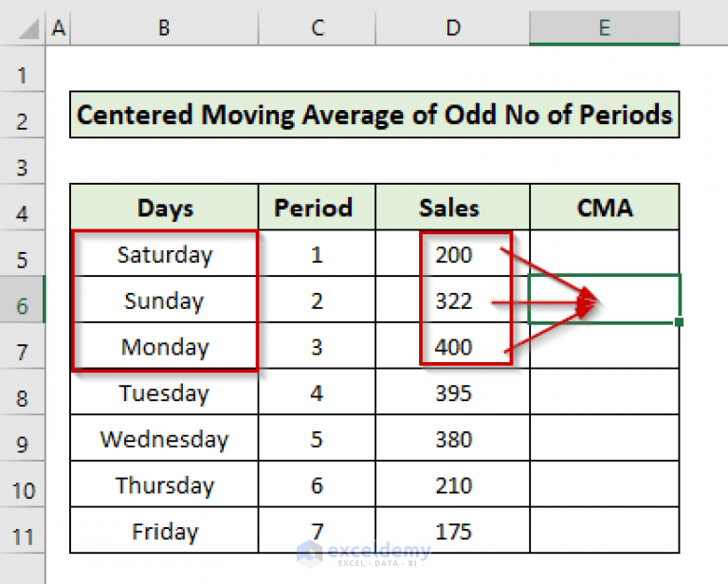
Task: Select row 11 header
Action: pyautogui.click(x=23, y=530)
